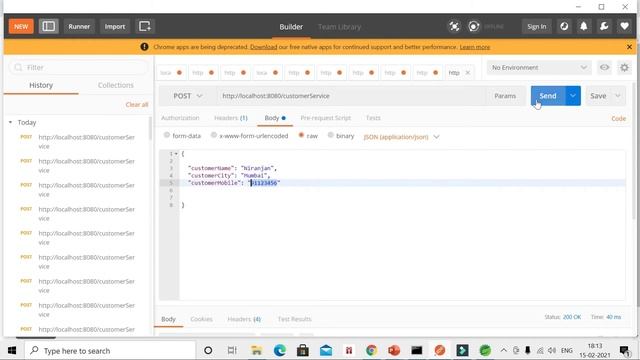Open Mail app from the taskbar
Screen dimensions: 640x360
click(326, 351)
